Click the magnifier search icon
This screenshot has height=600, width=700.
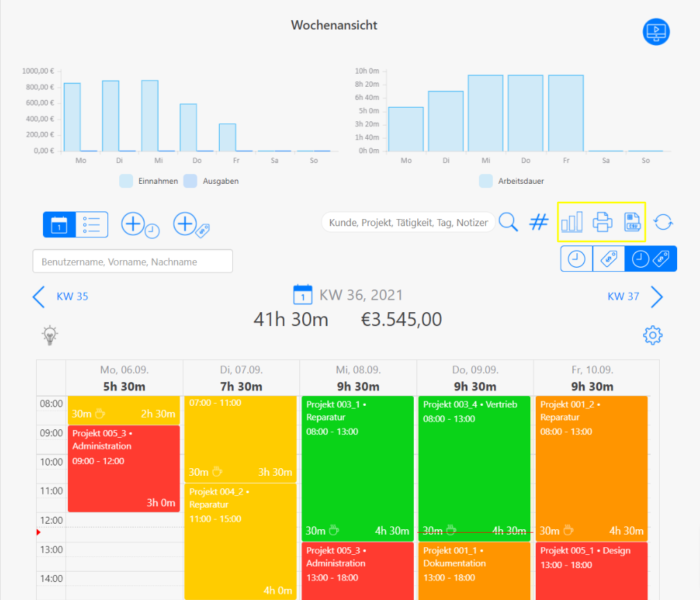click(509, 222)
